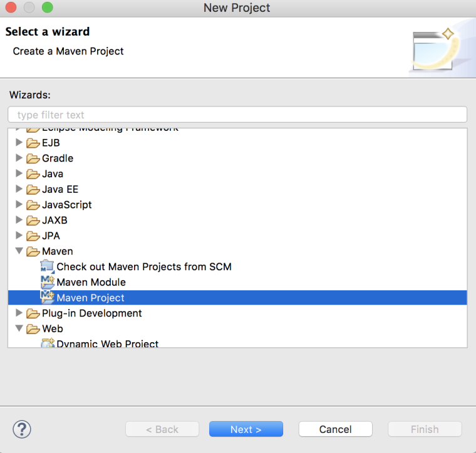Click the JavaScript folder icon
Image resolution: width=476 pixels, height=453 pixels.
33,205
